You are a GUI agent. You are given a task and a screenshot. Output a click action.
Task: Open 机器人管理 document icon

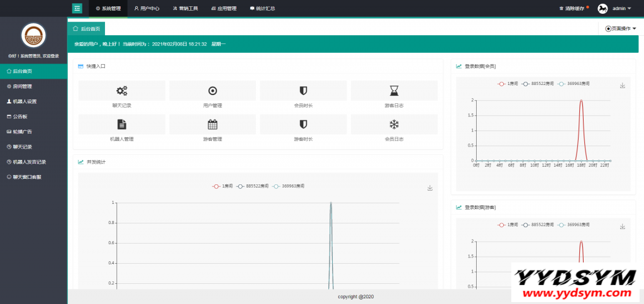pos(122,124)
